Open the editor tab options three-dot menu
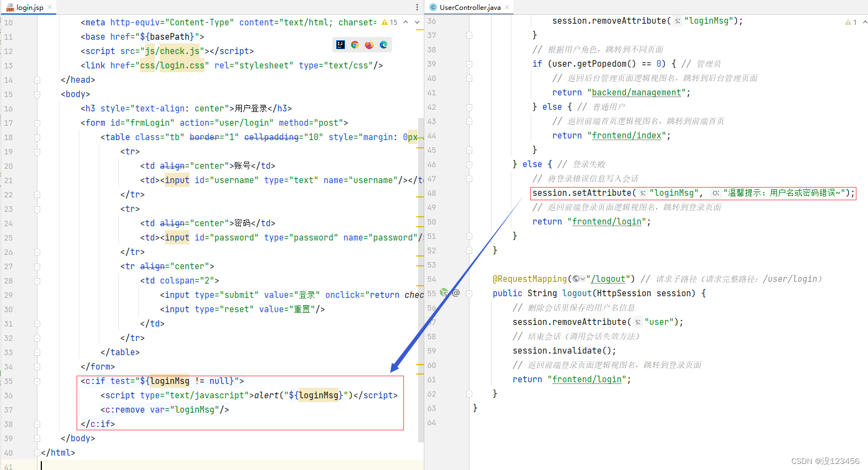 417,7
